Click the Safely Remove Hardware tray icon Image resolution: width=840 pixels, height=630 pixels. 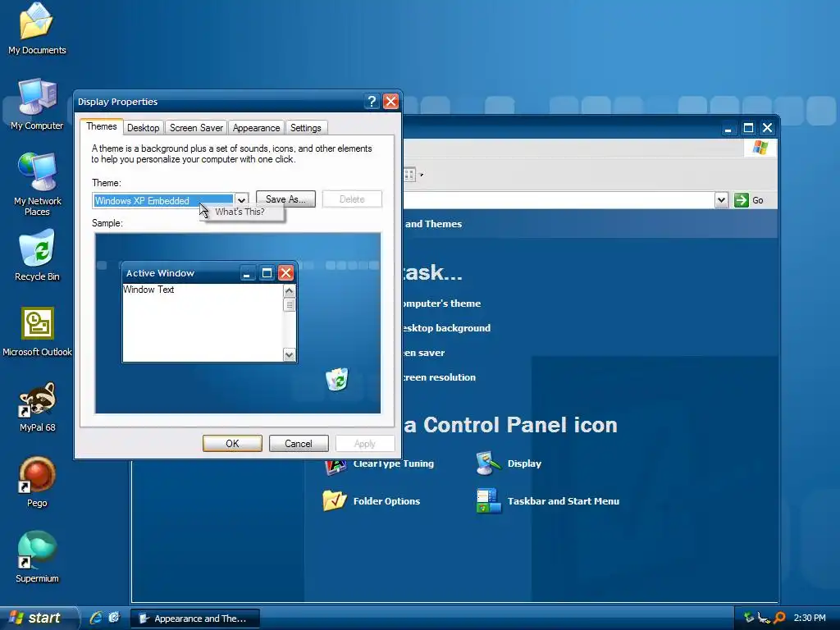(749, 618)
